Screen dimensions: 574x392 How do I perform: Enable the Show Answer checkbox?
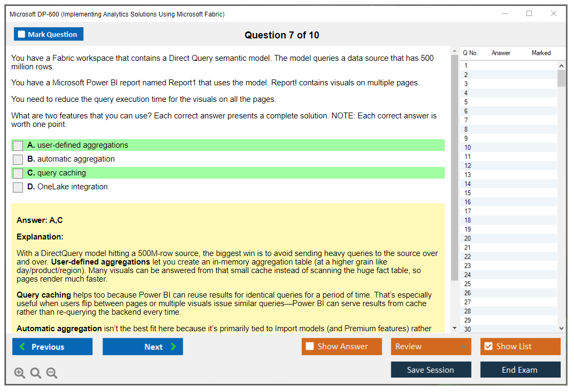[x=310, y=346]
